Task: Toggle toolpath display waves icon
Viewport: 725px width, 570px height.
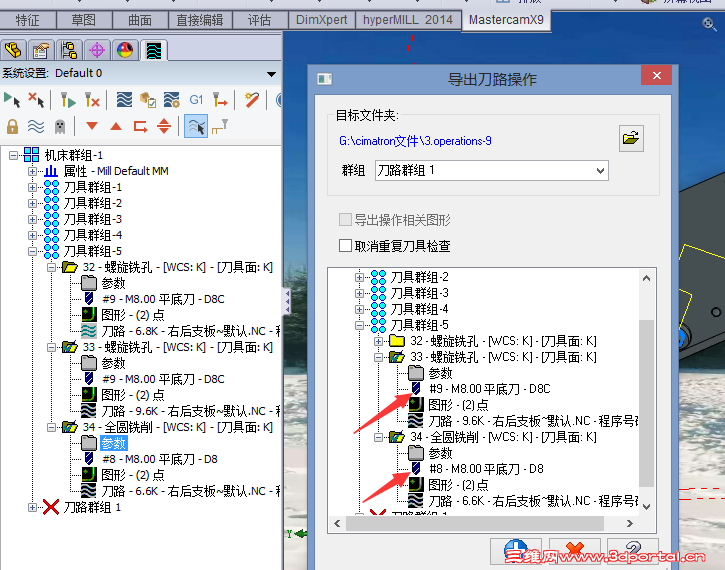Action: pyautogui.click(x=36, y=126)
